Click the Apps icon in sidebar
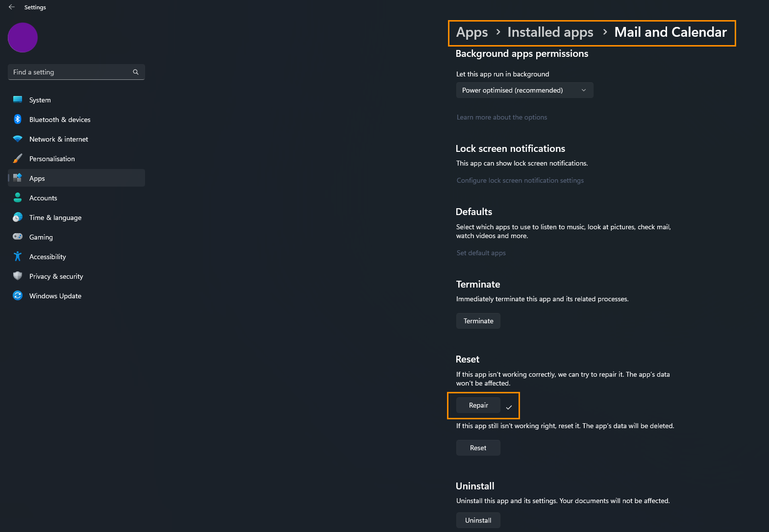This screenshot has height=532, width=769. (x=18, y=178)
